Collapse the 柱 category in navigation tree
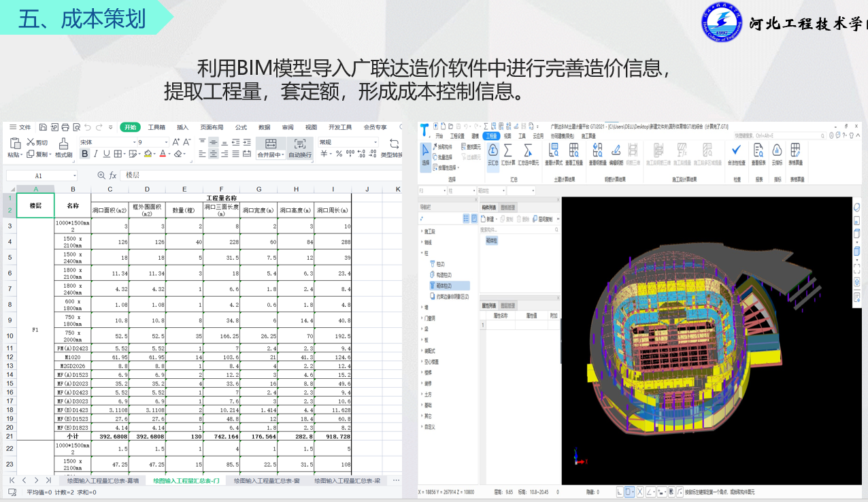868x502 pixels. (422, 252)
